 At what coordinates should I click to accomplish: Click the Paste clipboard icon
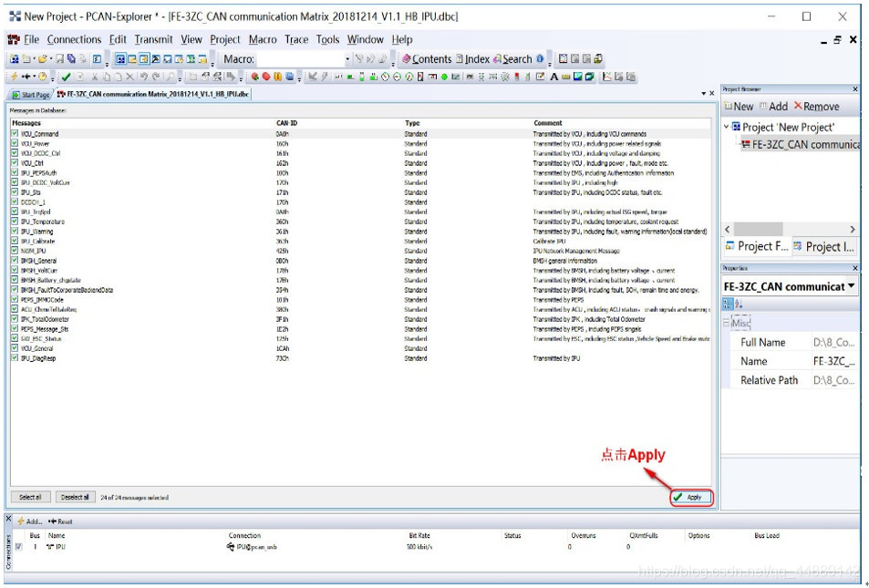pyautogui.click(x=118, y=77)
